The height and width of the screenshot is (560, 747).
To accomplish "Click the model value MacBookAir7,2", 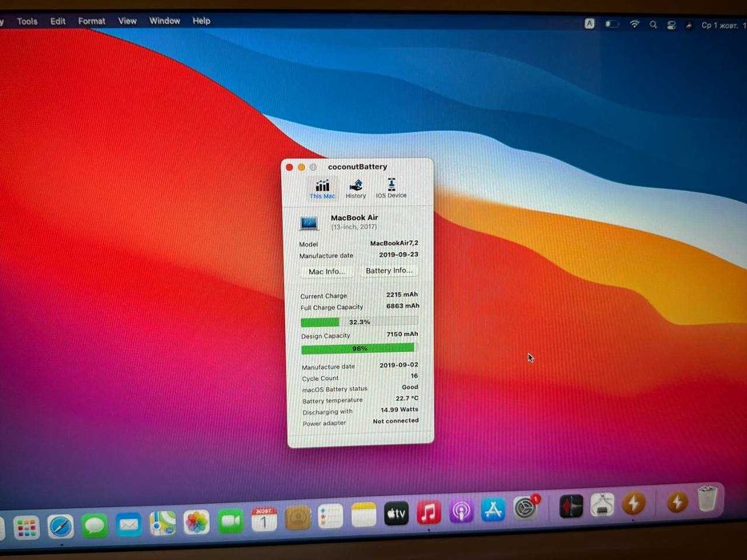I will 394,243.
